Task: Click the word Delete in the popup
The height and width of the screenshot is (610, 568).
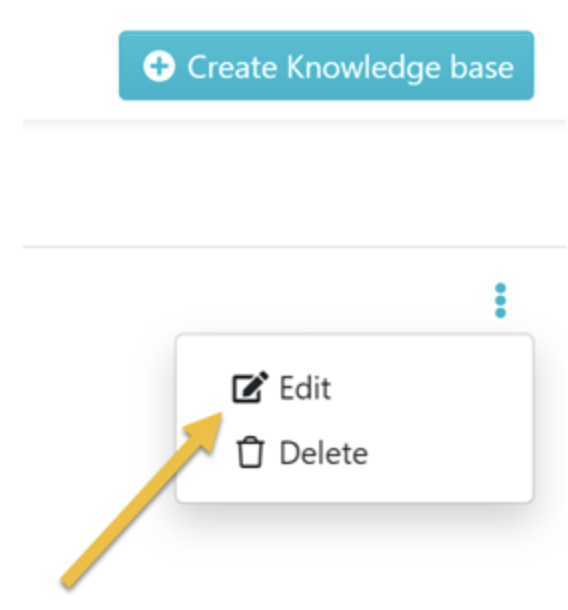Action: [x=324, y=453]
